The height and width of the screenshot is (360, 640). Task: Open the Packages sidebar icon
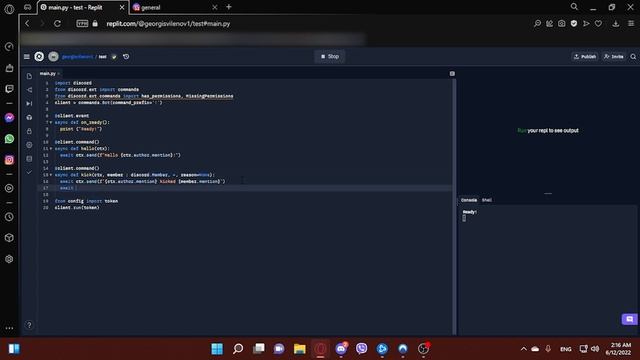coord(29,118)
